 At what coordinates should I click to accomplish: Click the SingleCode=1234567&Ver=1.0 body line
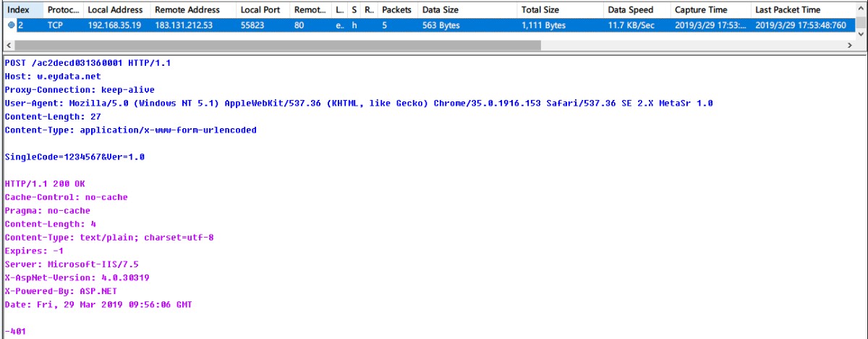(75, 157)
